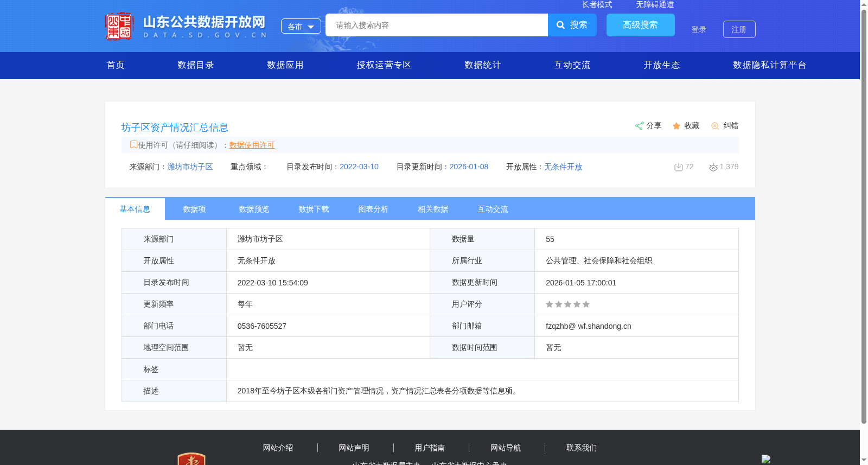Open 无障碍通道 accessibility channel

(x=655, y=4)
